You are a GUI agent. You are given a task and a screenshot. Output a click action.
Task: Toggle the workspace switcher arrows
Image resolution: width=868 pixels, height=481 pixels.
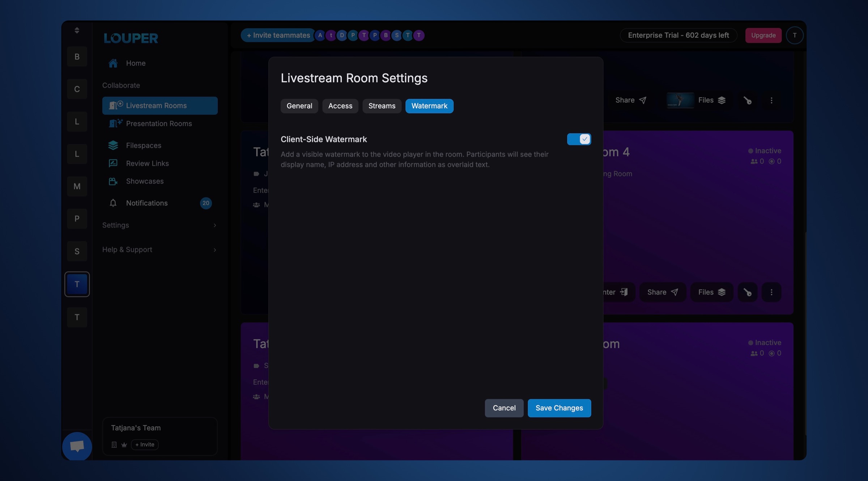click(77, 30)
